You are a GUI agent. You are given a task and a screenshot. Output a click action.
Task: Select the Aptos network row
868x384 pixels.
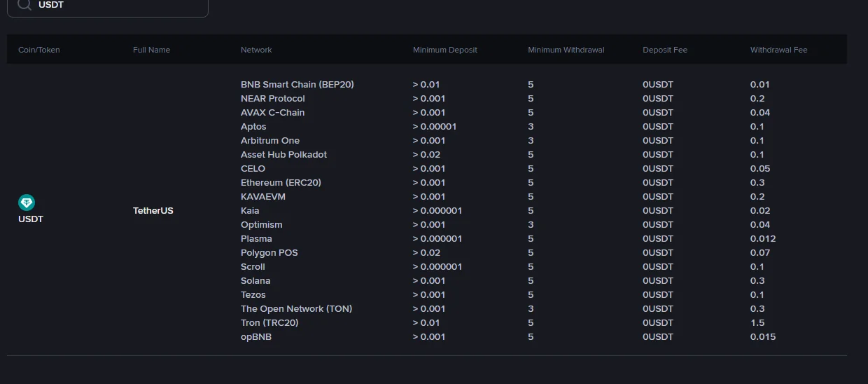253,126
